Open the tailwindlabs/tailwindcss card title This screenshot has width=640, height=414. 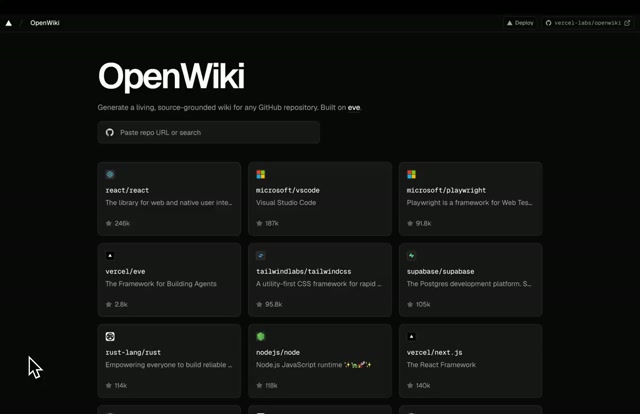pyautogui.click(x=304, y=272)
